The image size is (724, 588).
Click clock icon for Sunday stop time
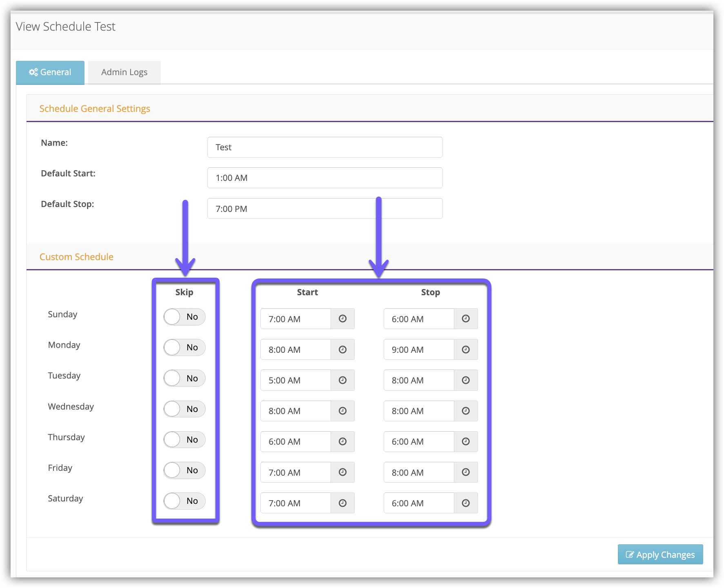click(466, 318)
